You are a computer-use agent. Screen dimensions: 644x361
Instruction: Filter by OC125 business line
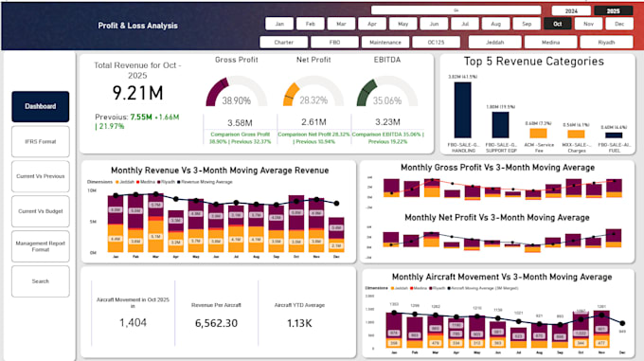(x=436, y=43)
